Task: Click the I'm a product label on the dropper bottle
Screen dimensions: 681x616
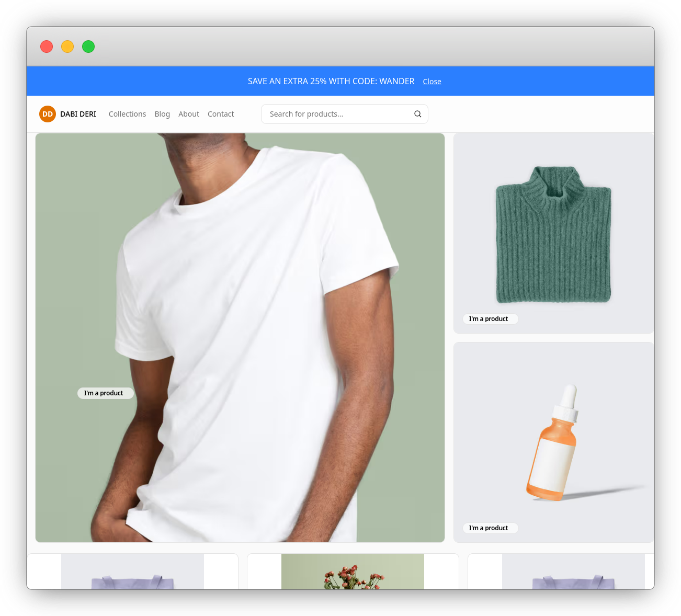Action: [x=490, y=528]
